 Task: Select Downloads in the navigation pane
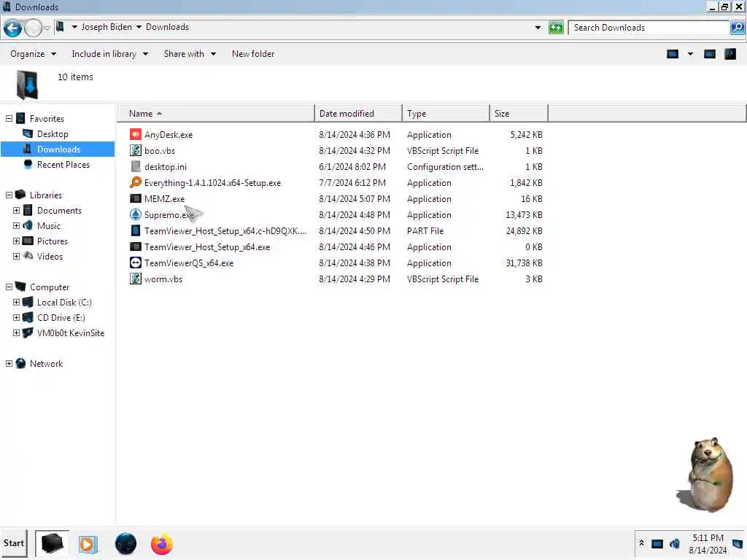coord(58,149)
